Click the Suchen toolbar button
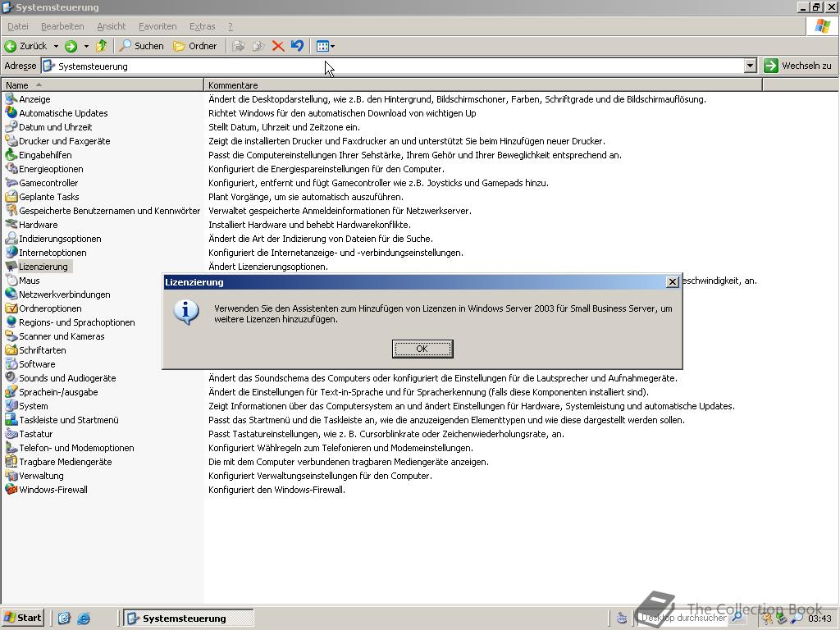Image resolution: width=840 pixels, height=630 pixels. 141,46
